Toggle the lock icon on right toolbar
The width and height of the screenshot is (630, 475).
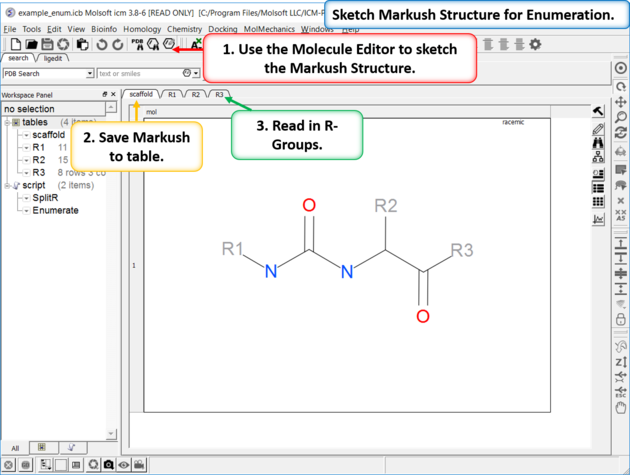pyautogui.click(x=621, y=319)
